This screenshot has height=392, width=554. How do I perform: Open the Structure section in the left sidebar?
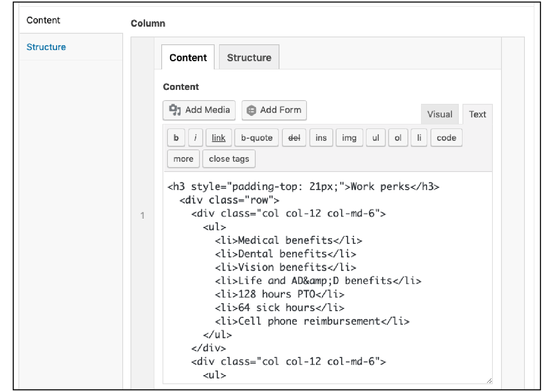[x=46, y=47]
